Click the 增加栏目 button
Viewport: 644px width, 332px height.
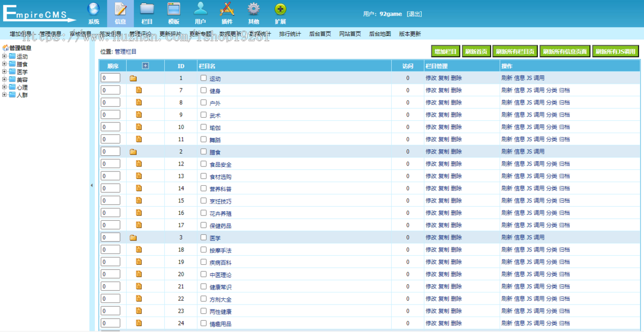(446, 52)
